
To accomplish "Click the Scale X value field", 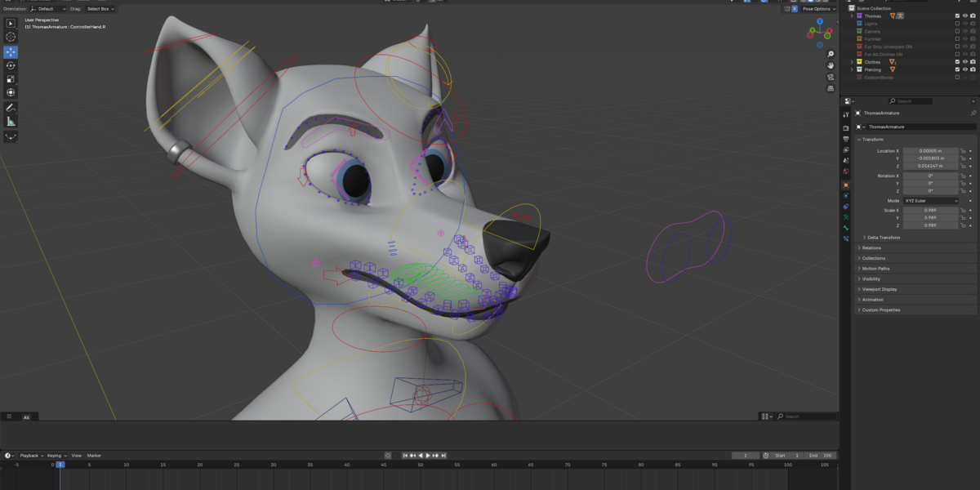I will coord(930,210).
